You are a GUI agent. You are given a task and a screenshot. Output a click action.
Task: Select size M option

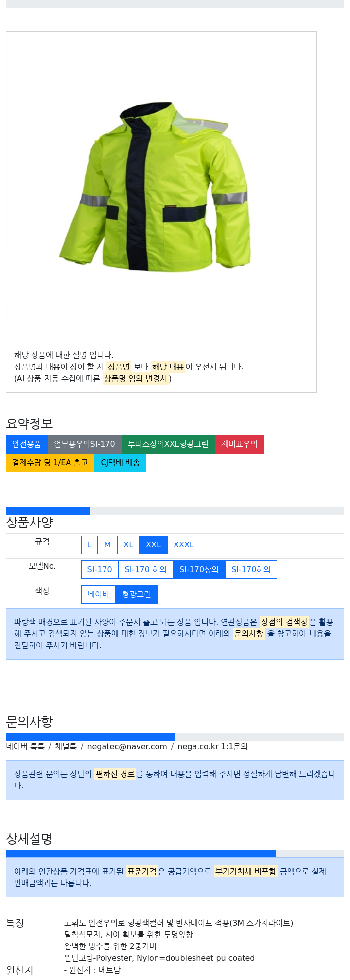point(107,545)
